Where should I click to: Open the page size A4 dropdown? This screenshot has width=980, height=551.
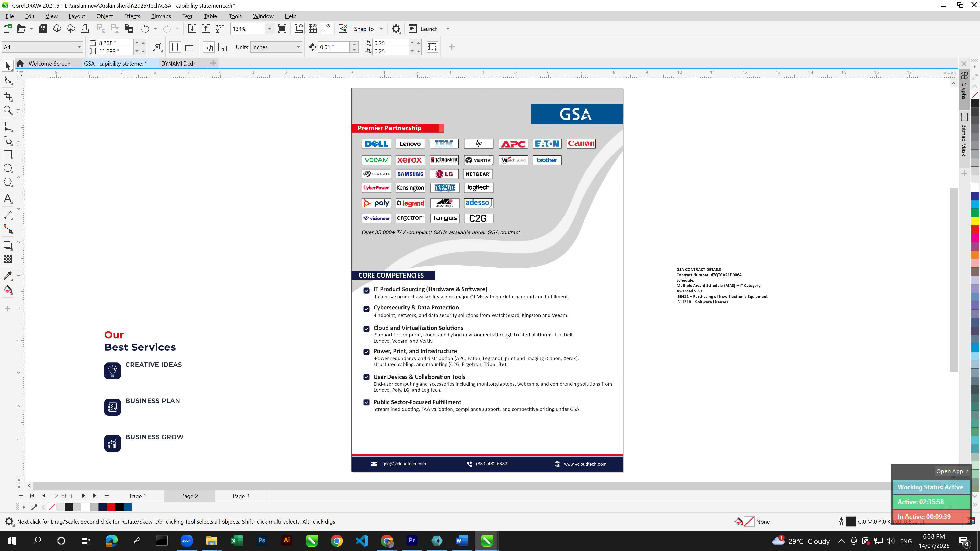coord(79,47)
